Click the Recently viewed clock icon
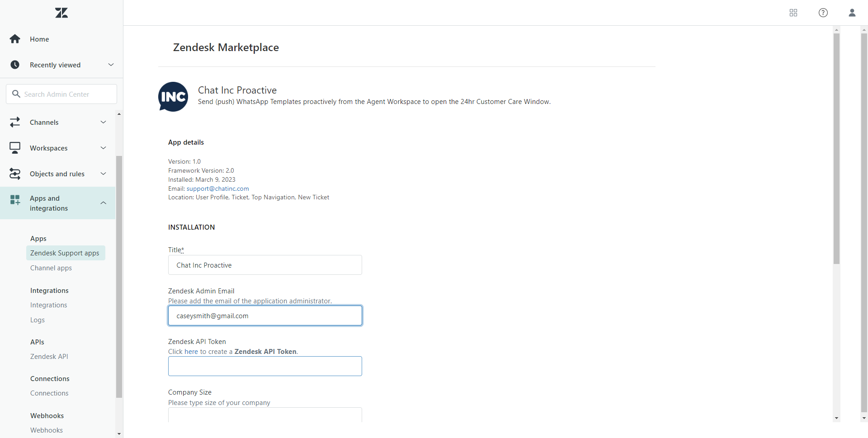 click(15, 65)
